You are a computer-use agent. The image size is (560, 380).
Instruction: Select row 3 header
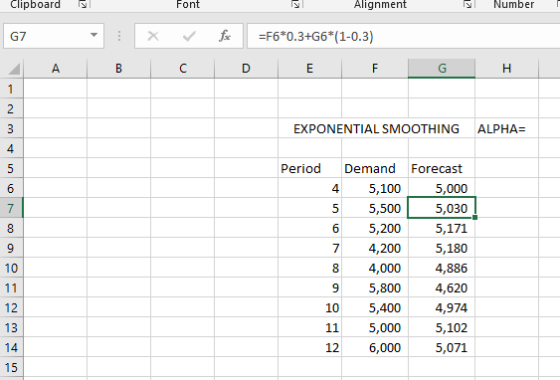11,129
